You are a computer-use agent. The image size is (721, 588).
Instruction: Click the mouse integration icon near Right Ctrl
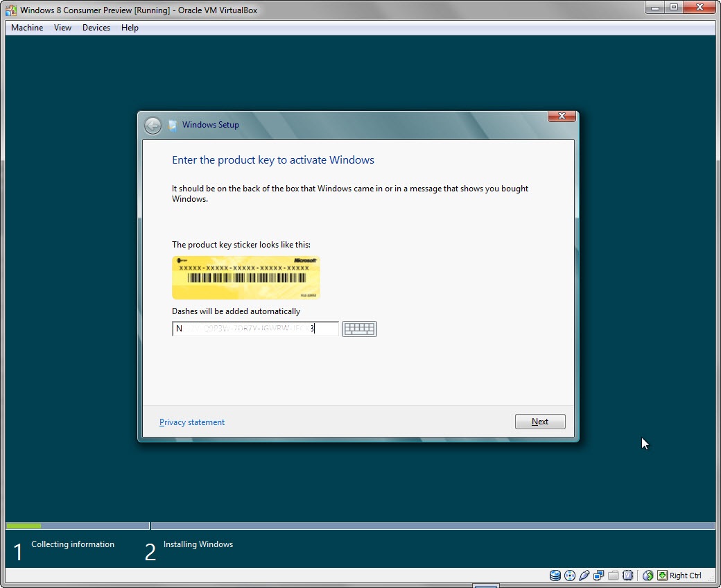point(648,576)
